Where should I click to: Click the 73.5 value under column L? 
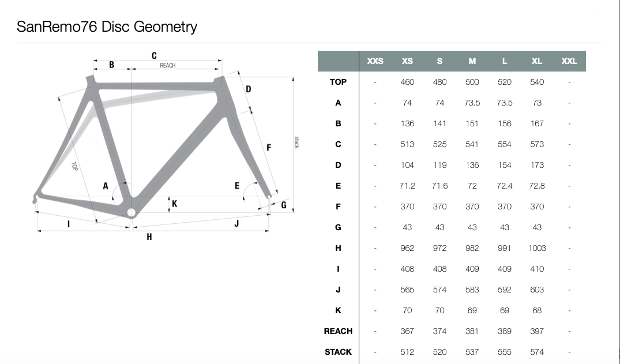tap(505, 103)
